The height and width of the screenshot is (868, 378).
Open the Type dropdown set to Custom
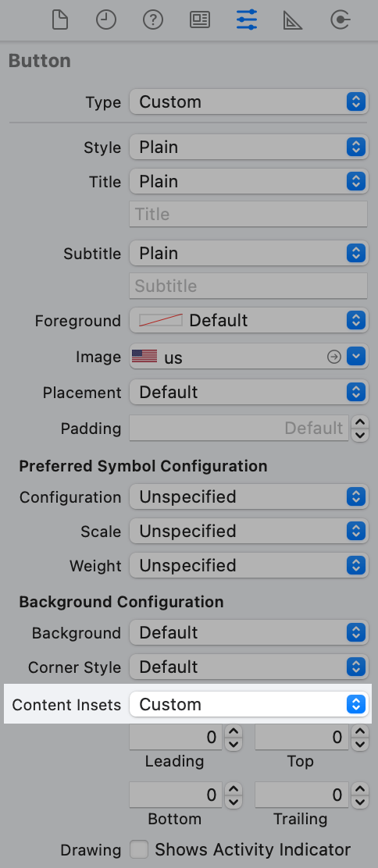click(x=248, y=101)
